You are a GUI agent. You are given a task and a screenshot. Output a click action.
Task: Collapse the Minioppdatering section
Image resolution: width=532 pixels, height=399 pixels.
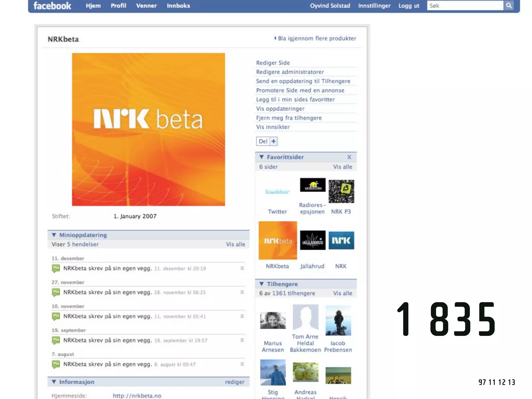pyautogui.click(x=54, y=235)
